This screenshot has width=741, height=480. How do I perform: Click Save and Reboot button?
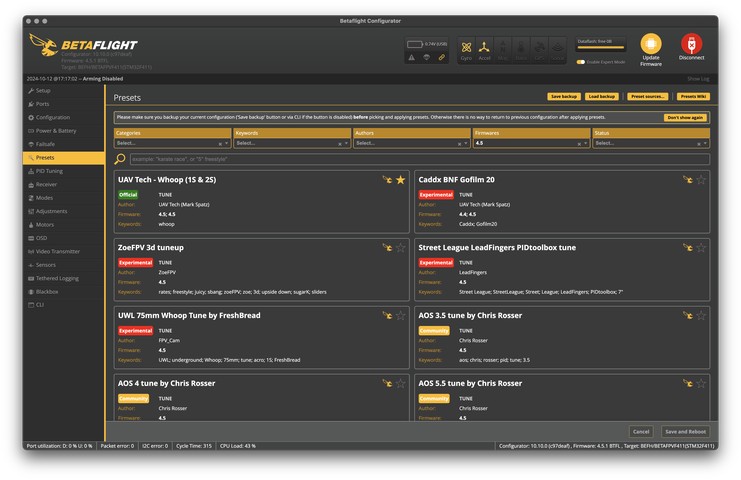[686, 431]
